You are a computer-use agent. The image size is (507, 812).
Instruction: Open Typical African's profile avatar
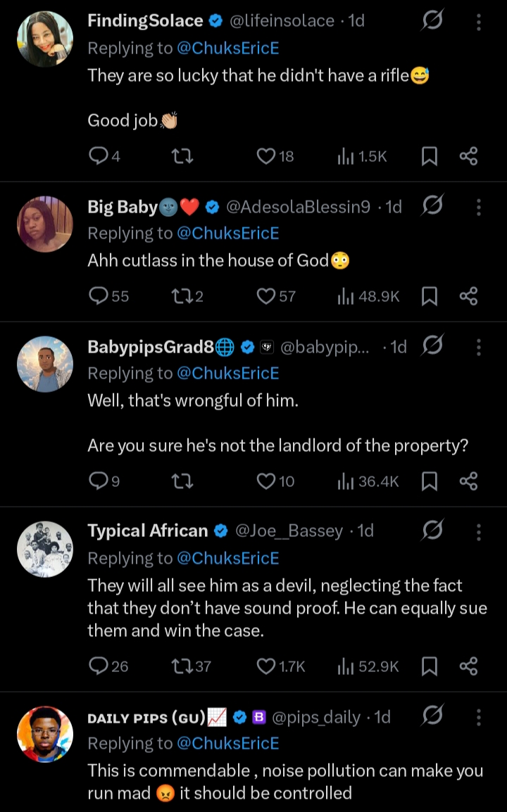click(x=44, y=549)
